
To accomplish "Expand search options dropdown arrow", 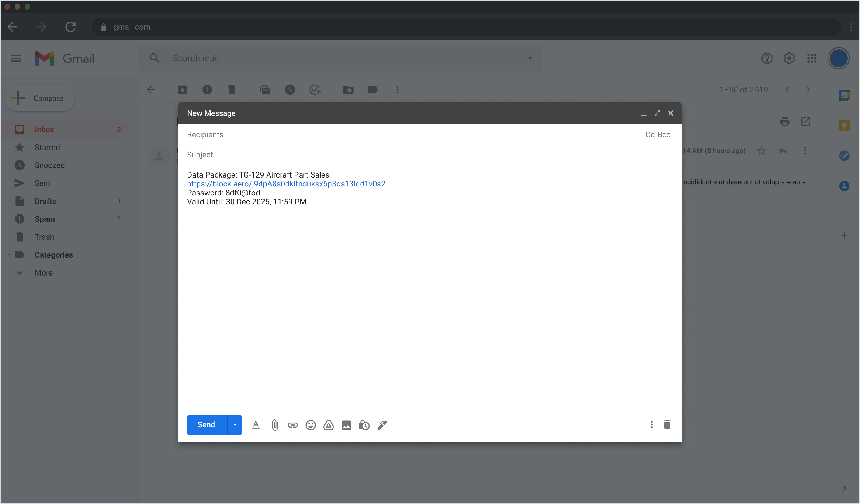I will click(530, 58).
